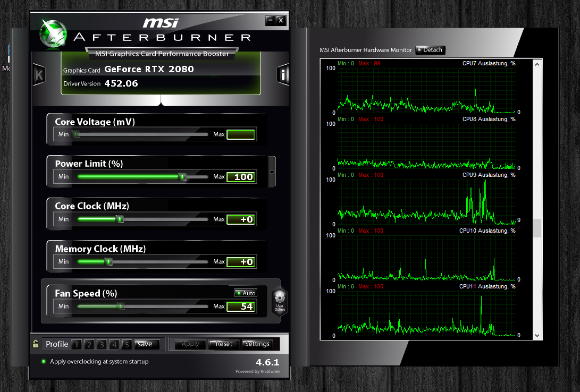
Task: Open the information i panel icon
Action: 283,75
